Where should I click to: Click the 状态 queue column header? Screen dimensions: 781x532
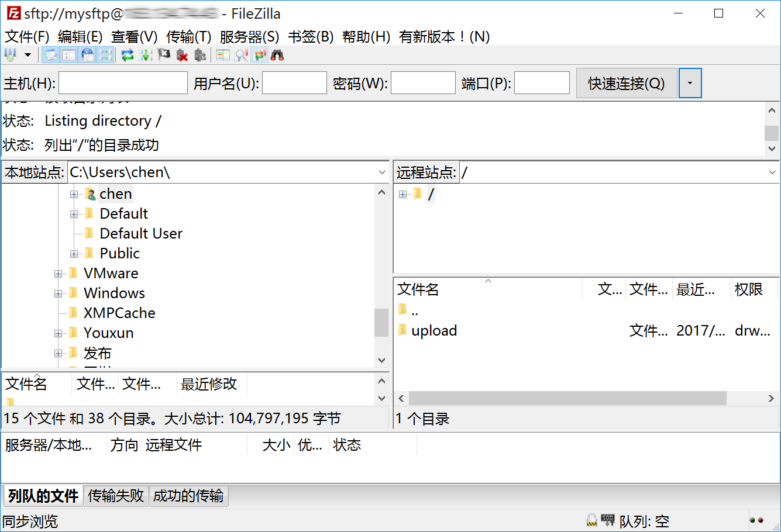coord(373,445)
